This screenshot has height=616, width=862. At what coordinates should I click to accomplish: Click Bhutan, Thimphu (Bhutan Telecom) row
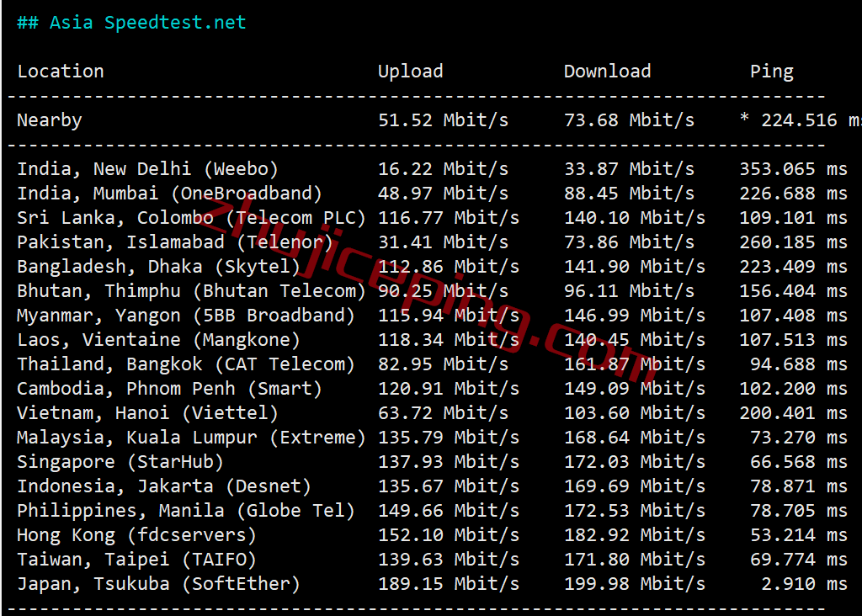432,290
